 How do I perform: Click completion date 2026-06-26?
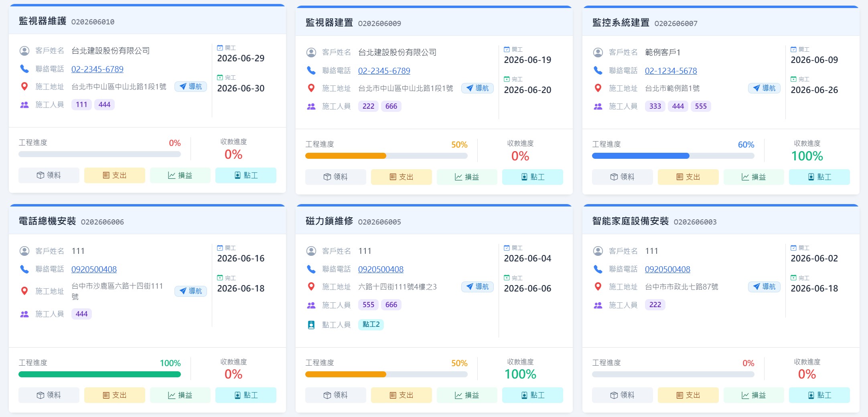pyautogui.click(x=814, y=90)
